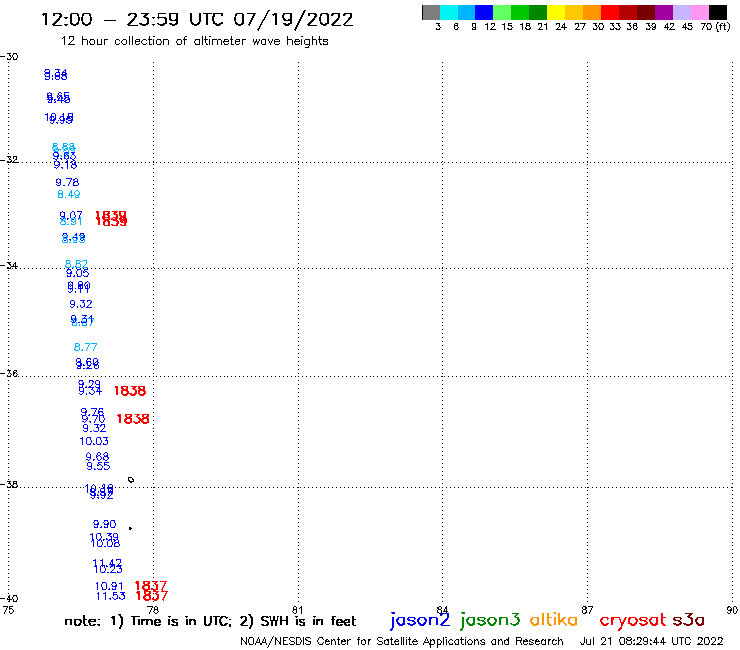Select the black swatch at the scale's end
The width and height of the screenshot is (740, 650).
[x=718, y=12]
